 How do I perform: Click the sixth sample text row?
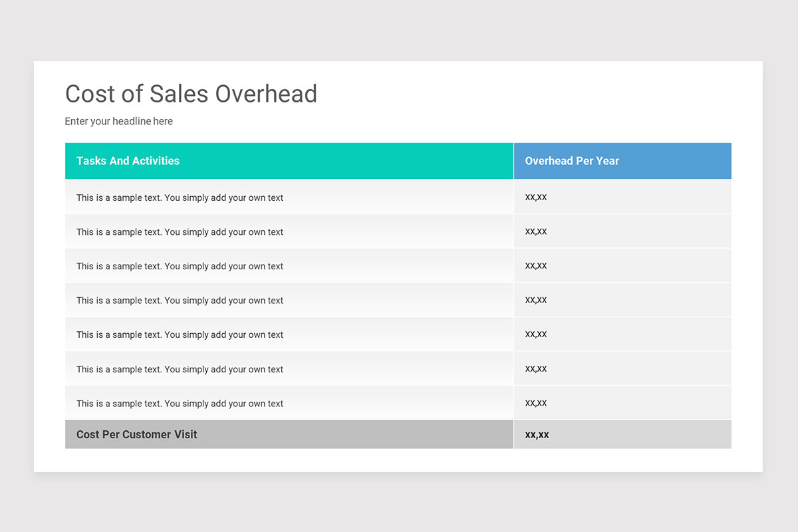(180, 368)
